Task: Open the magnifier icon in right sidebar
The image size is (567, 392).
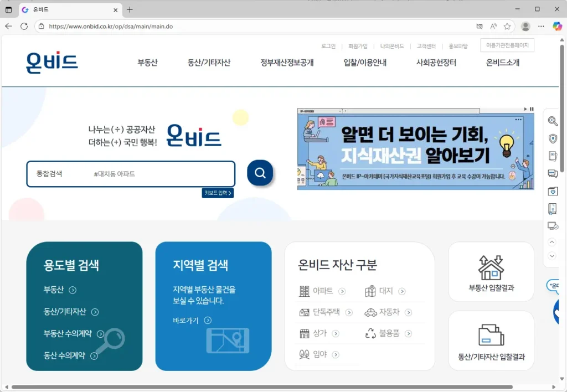Action: coord(552,121)
